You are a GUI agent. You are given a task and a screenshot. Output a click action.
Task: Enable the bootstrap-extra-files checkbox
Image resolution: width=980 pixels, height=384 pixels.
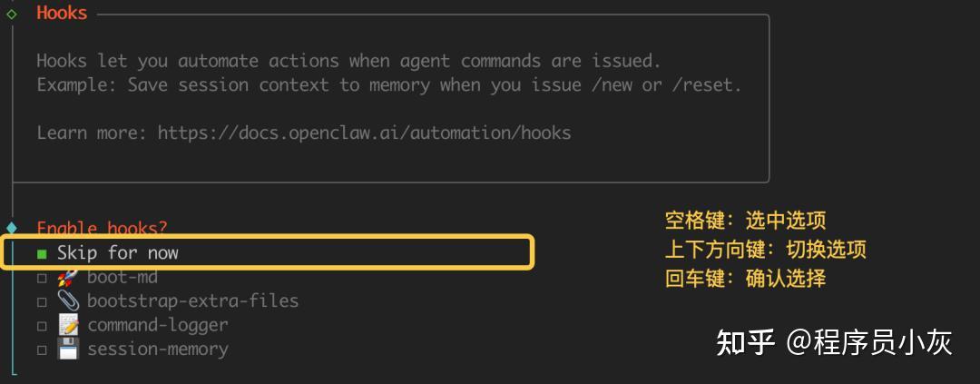tap(42, 301)
